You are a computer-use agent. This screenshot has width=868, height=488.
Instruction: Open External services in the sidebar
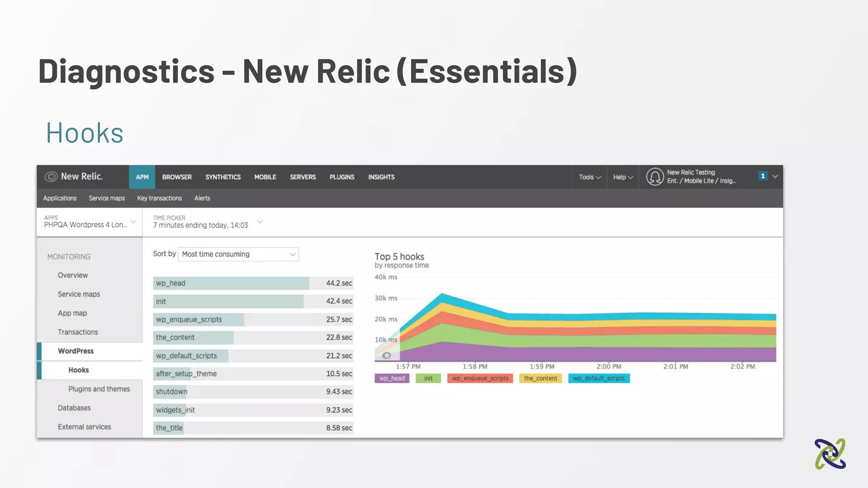pyautogui.click(x=84, y=427)
